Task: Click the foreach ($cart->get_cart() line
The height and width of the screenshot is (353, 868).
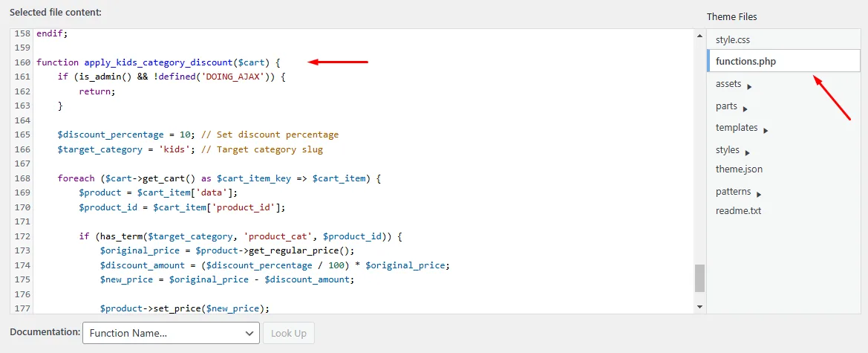Action: point(220,178)
